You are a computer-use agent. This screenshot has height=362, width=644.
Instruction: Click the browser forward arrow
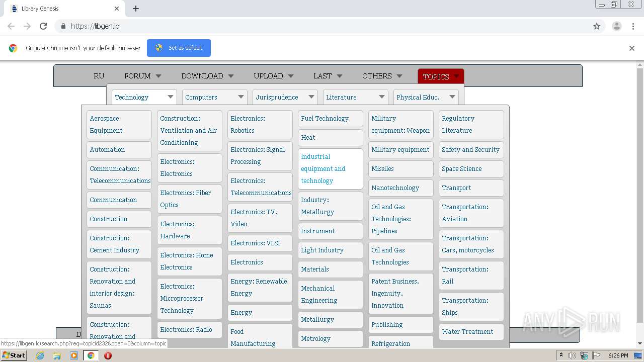[27, 26]
